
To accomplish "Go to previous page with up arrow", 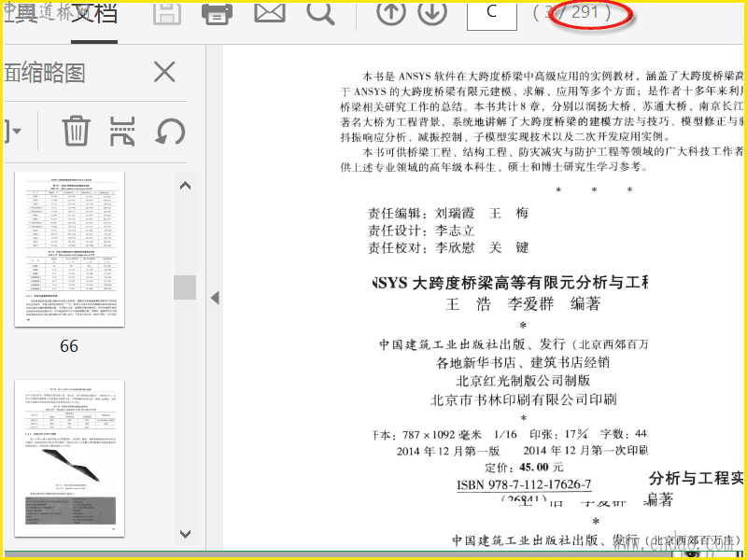I will [391, 13].
